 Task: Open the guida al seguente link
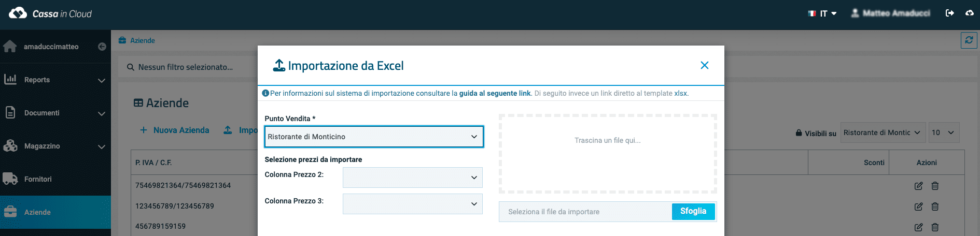point(495,93)
